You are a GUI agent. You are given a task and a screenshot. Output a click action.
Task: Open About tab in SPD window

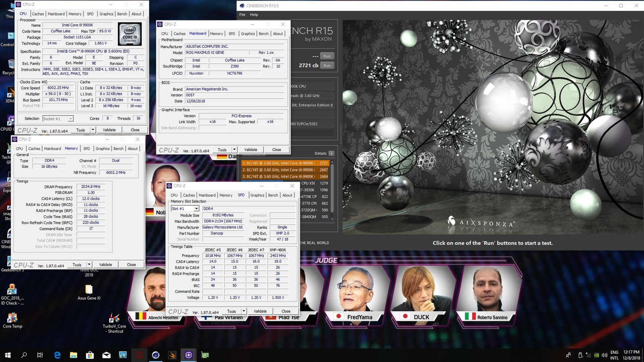click(x=287, y=195)
